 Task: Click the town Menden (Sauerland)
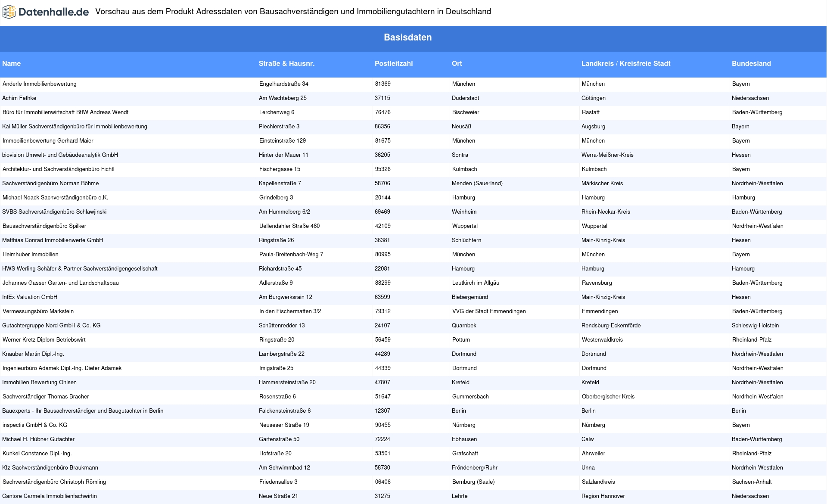point(477,184)
